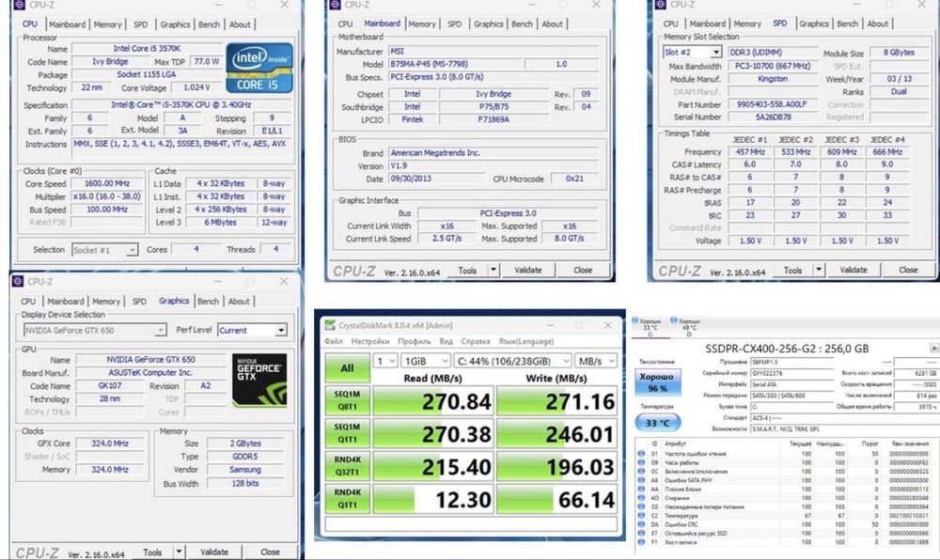Screen dimensions: 940x560
Task: Click the RND4K Q1T1 write result 66.14
Action: [x=556, y=499]
